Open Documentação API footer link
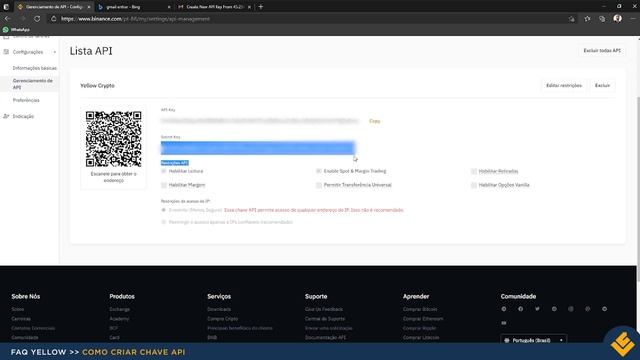This screenshot has height=360, width=640. click(x=326, y=338)
